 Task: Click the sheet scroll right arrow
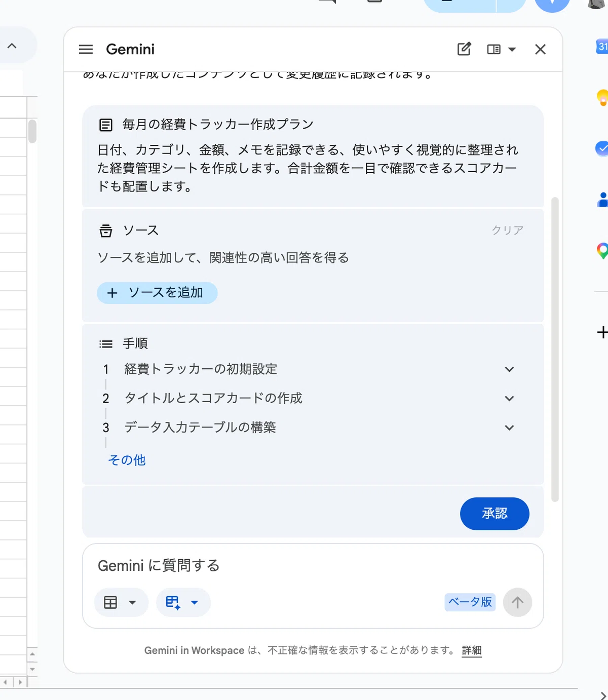[20, 682]
